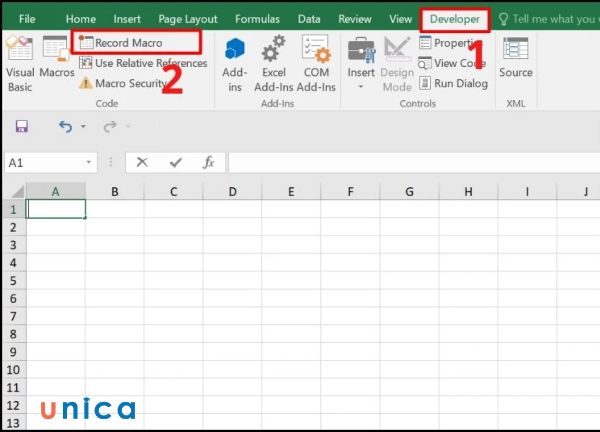Click Run Dialog

453,83
